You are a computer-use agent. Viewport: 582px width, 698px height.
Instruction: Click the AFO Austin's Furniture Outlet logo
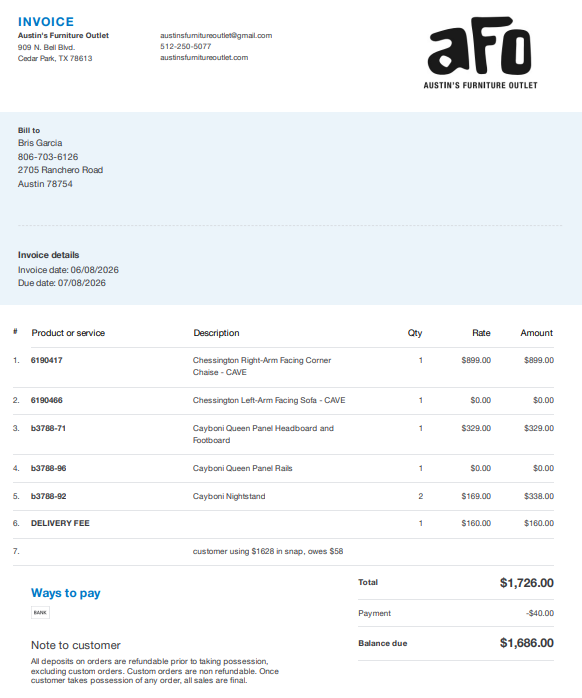(480, 53)
